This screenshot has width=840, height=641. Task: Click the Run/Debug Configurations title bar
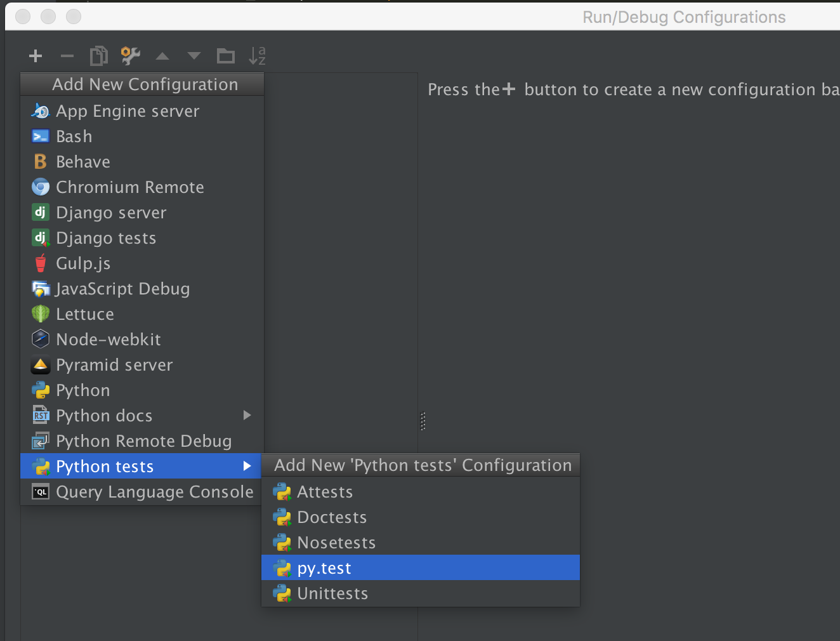point(423,17)
